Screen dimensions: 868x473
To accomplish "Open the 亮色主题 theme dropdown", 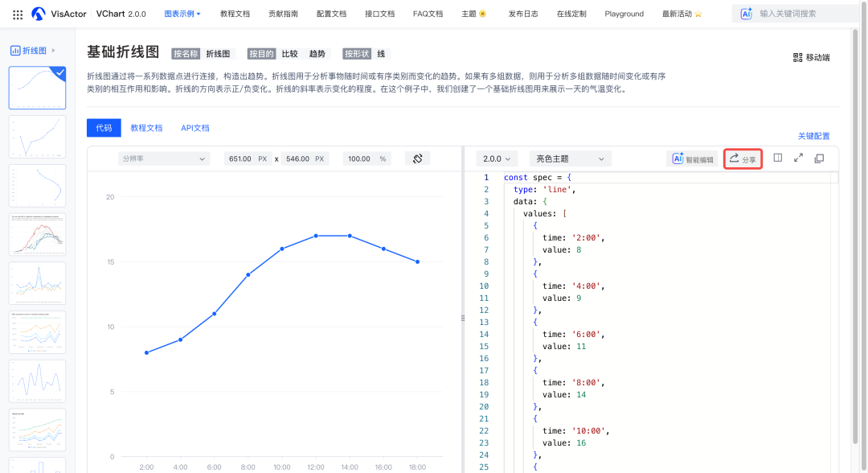I will [x=571, y=159].
